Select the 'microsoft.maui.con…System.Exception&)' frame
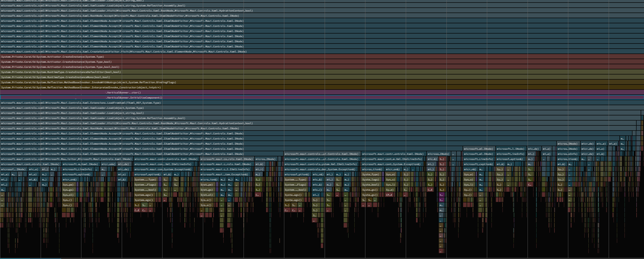This screenshot has width=644, height=259. (x=164, y=169)
